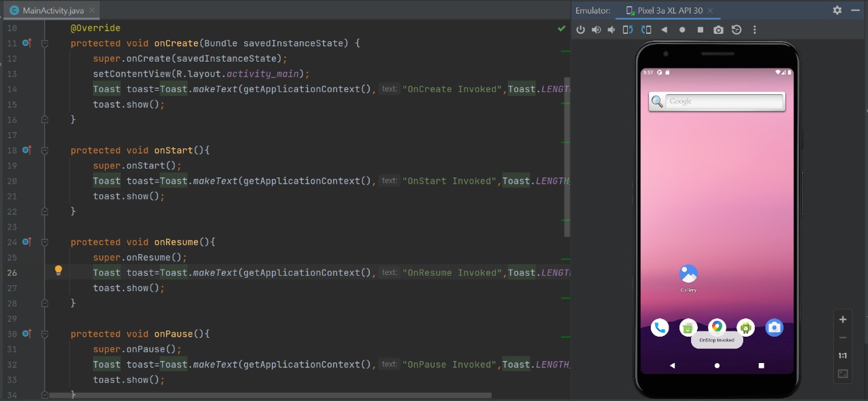The height and width of the screenshot is (401, 868).
Task: Tap the phone's Back navigation button
Action: click(672, 365)
